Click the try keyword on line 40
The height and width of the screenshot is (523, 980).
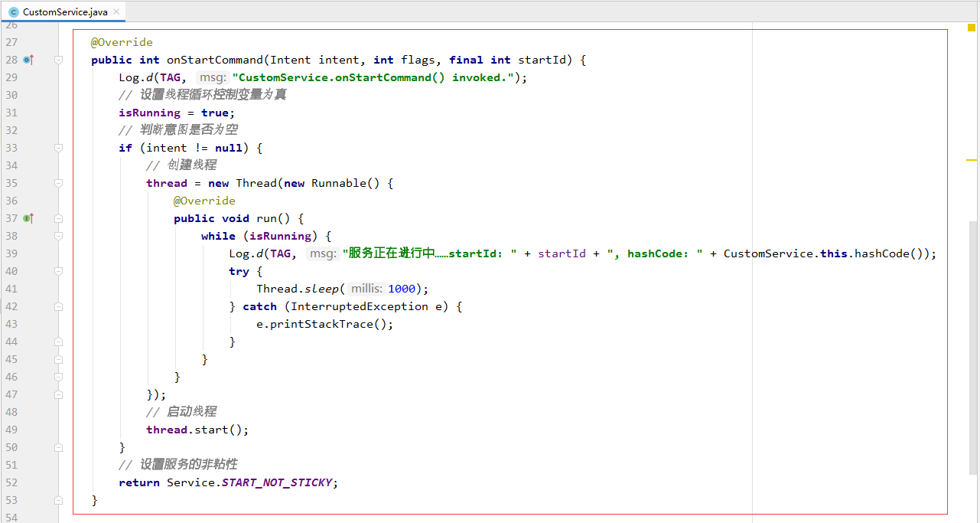[239, 271]
